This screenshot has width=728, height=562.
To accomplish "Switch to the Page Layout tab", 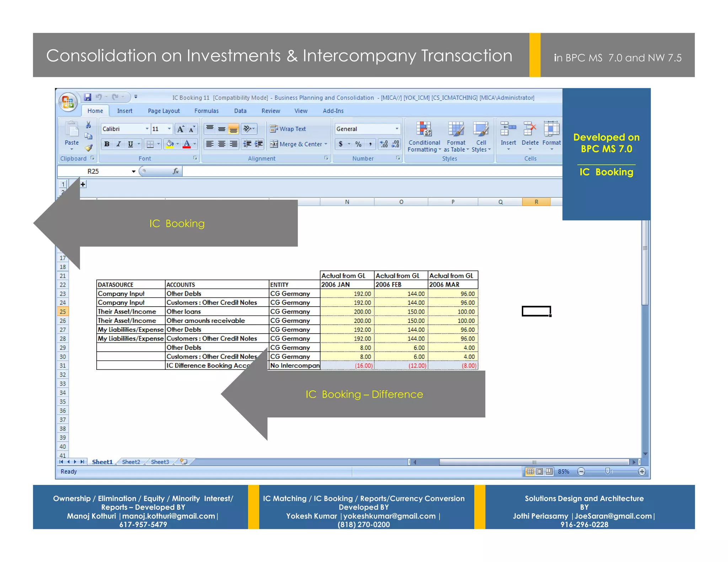I will pos(164,111).
